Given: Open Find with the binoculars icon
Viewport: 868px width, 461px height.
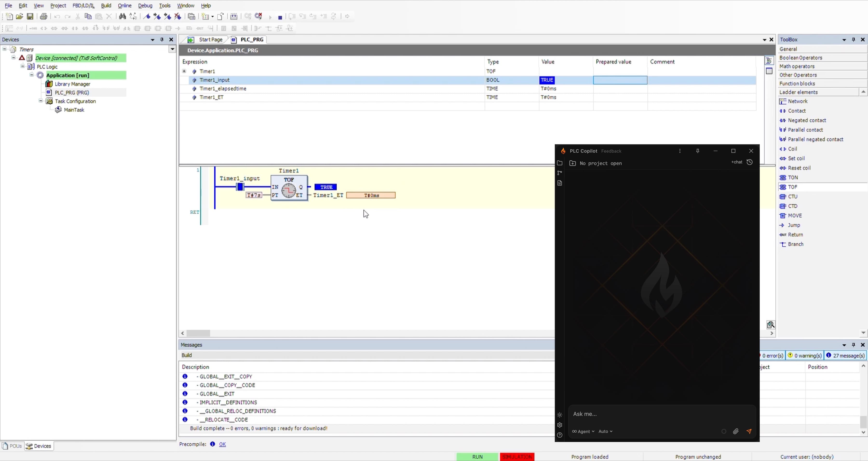Looking at the screenshot, I should [x=123, y=16].
